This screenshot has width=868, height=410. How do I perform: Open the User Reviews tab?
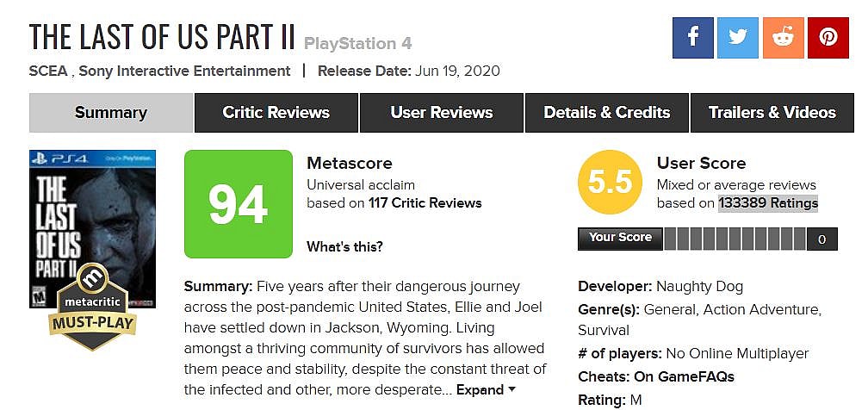point(441,113)
